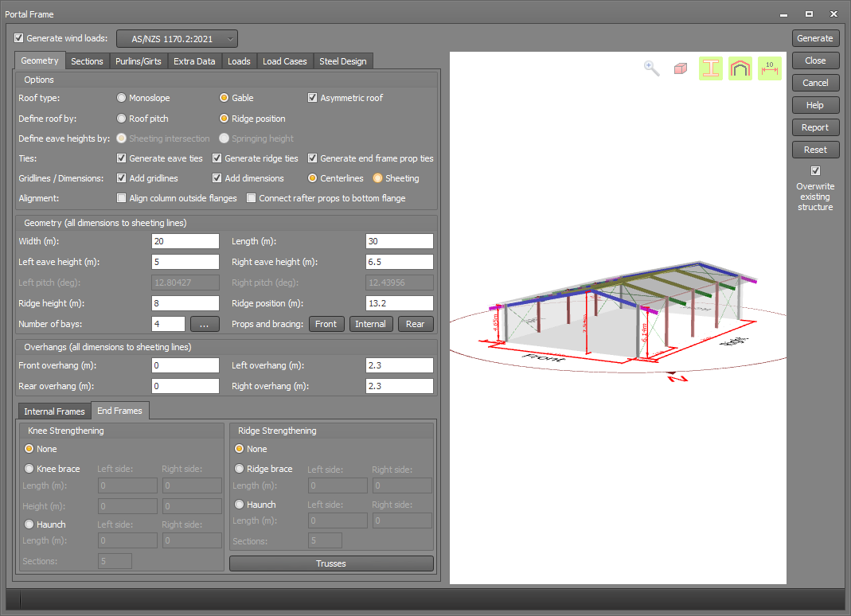Open the Trusses configuration
The width and height of the screenshot is (851, 616).
[331, 563]
